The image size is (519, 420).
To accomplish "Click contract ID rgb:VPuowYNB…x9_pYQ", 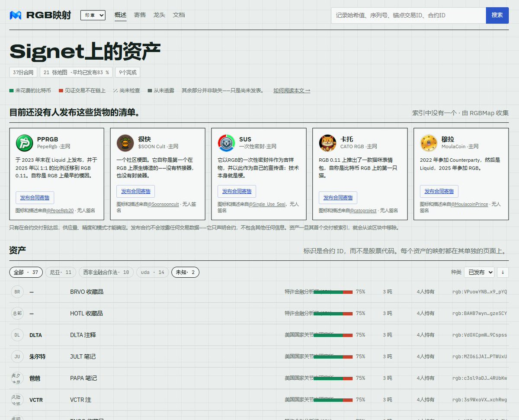I will (x=480, y=292).
